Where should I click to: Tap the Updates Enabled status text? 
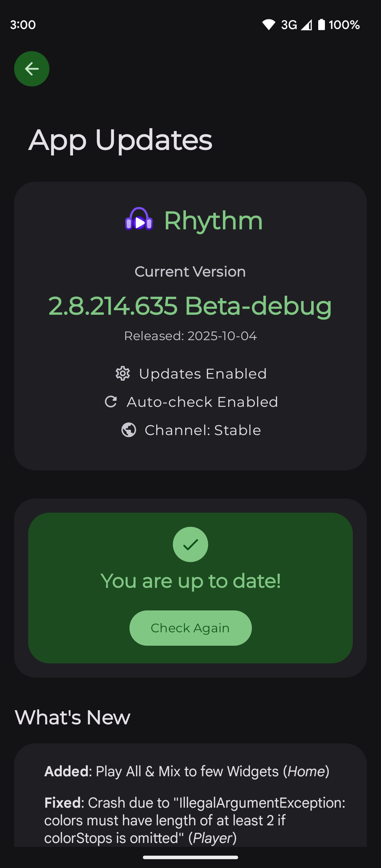point(203,374)
